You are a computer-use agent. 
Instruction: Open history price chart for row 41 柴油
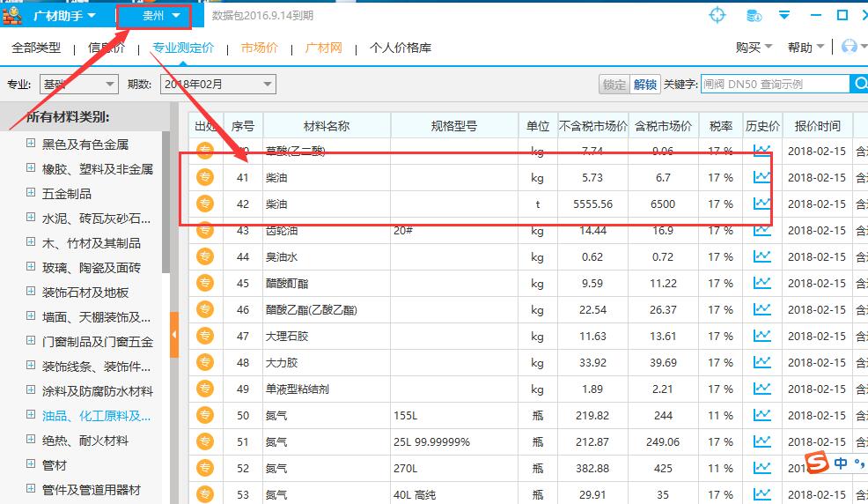(761, 177)
